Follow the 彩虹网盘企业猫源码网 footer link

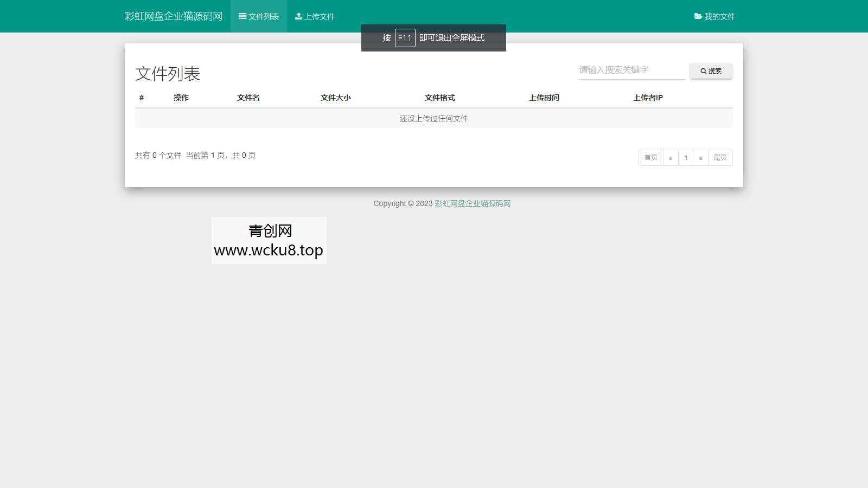tap(471, 203)
